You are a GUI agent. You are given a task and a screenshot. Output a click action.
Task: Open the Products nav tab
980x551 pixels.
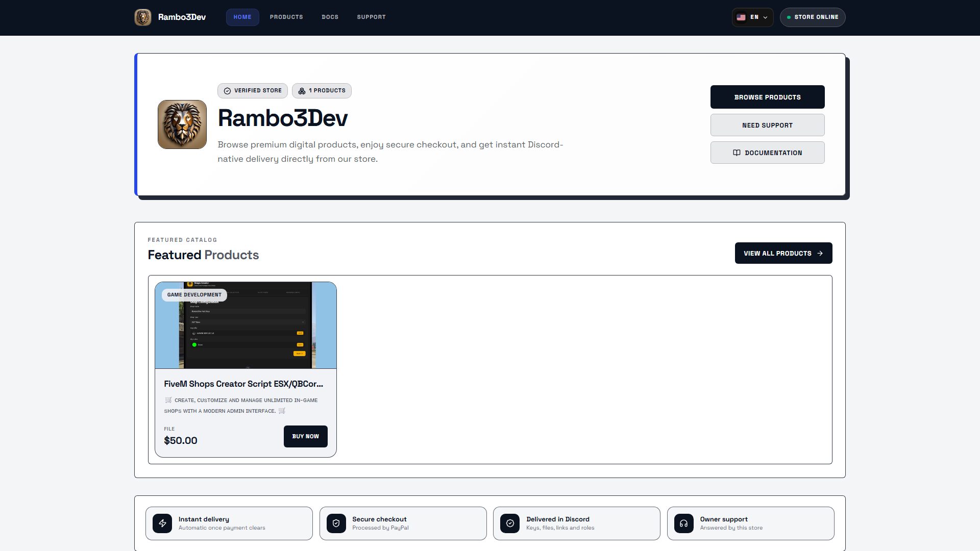point(286,17)
